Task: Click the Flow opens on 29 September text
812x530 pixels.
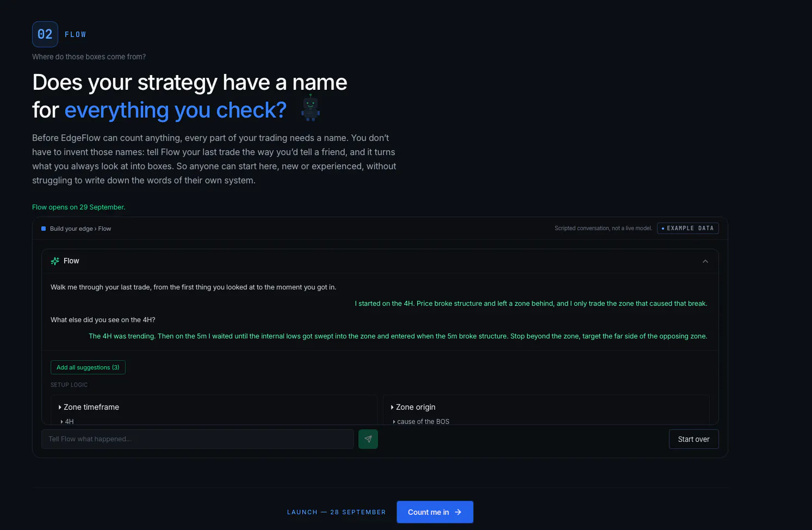Action: [78, 207]
